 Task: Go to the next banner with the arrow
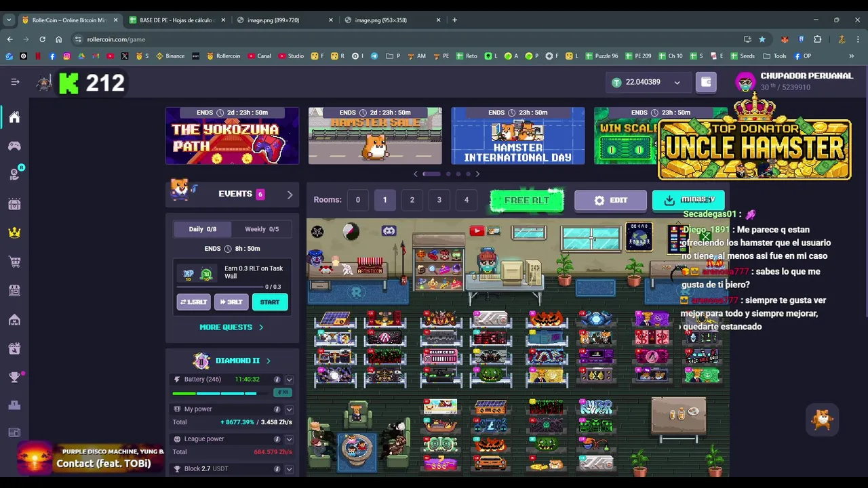coord(477,174)
